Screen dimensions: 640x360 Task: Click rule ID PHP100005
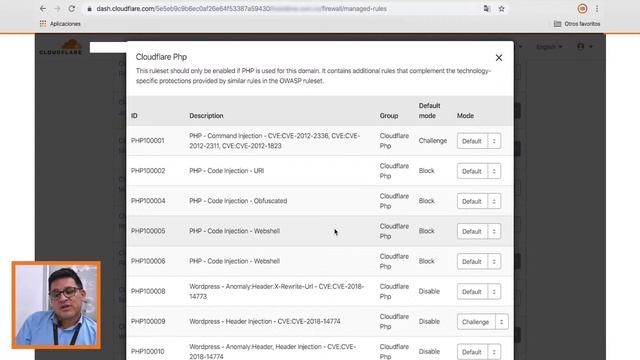(x=148, y=231)
